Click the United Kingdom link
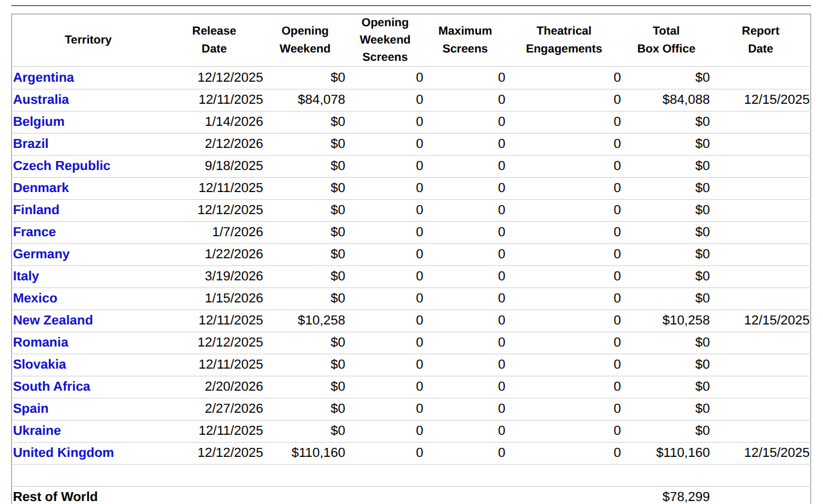823x504 pixels. (x=63, y=453)
